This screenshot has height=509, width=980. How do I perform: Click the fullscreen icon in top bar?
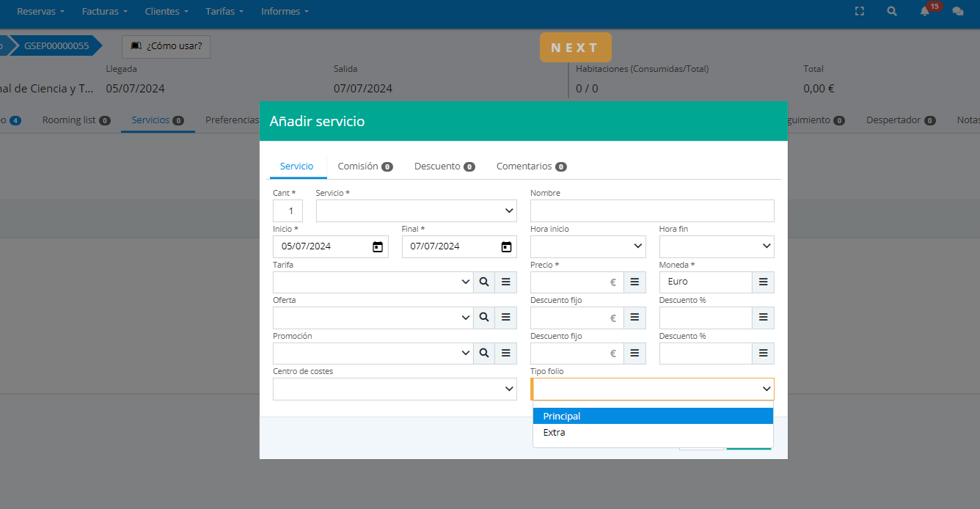click(860, 12)
